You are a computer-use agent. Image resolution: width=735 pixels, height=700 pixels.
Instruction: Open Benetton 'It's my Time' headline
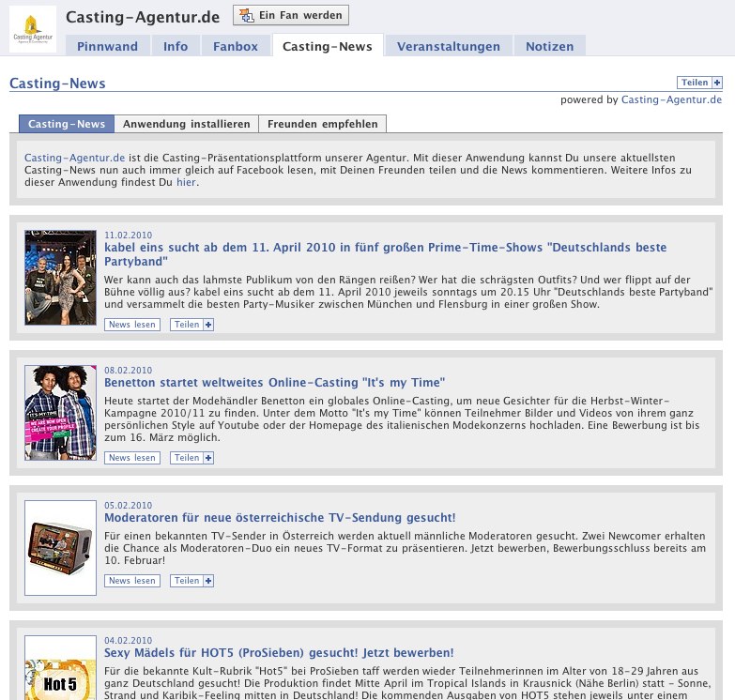click(274, 383)
